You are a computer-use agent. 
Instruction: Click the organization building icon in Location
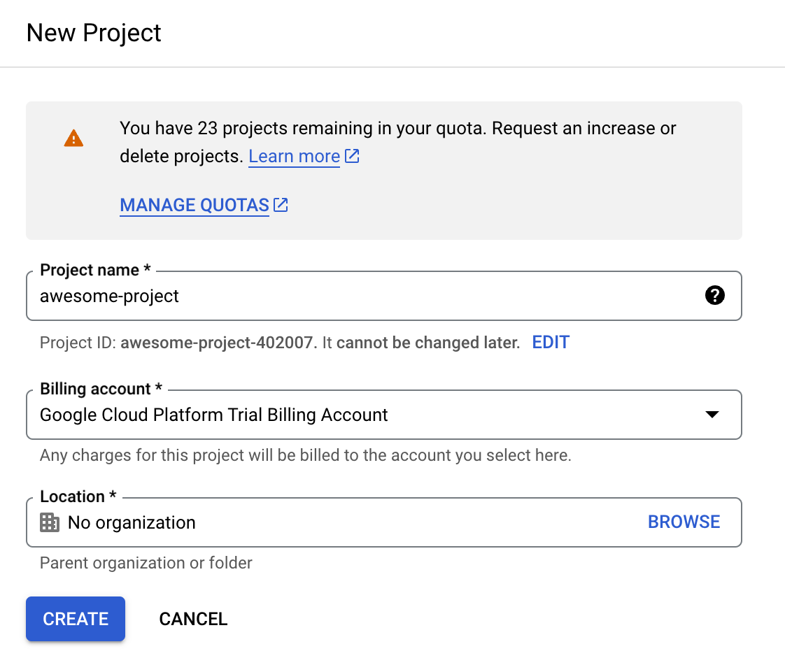50,522
